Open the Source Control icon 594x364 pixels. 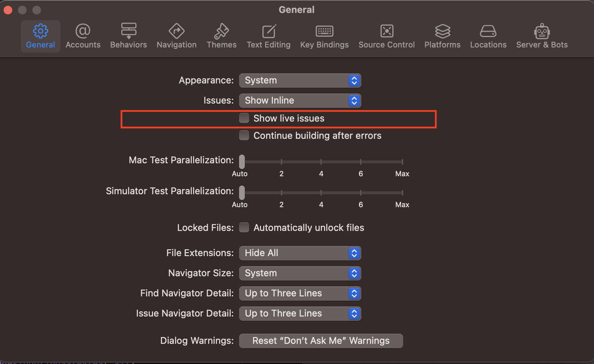tap(387, 31)
